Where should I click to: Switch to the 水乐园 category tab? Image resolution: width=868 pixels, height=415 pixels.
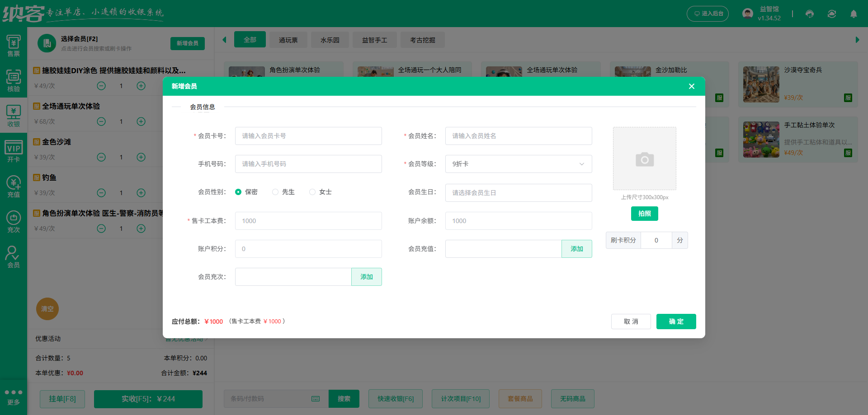tap(330, 40)
